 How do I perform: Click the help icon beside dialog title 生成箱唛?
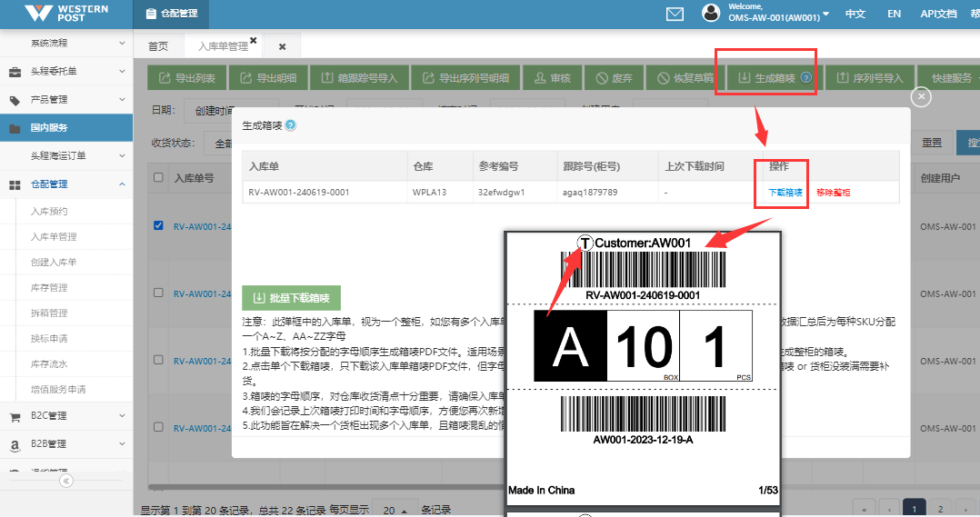click(x=291, y=125)
